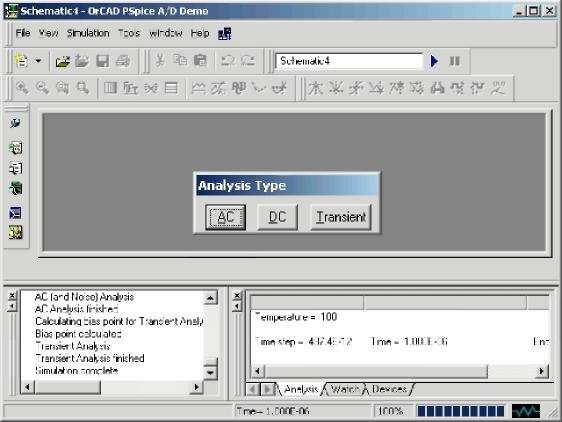Click the Mark Data Points icon
This screenshot has height=422, width=562.
[259, 88]
